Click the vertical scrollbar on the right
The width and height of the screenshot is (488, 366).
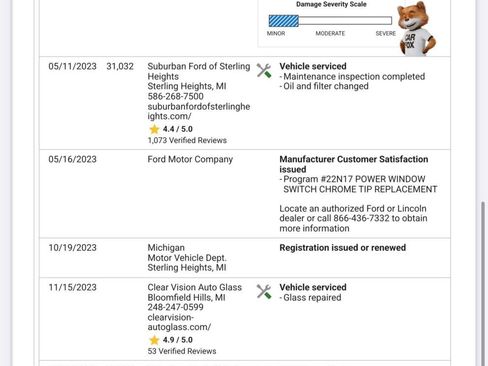[483, 283]
